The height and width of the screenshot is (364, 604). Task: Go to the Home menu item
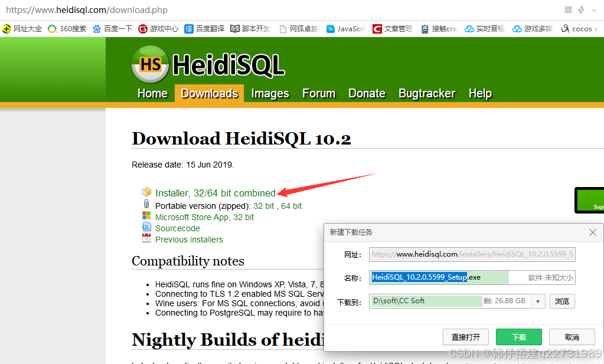[x=152, y=93]
